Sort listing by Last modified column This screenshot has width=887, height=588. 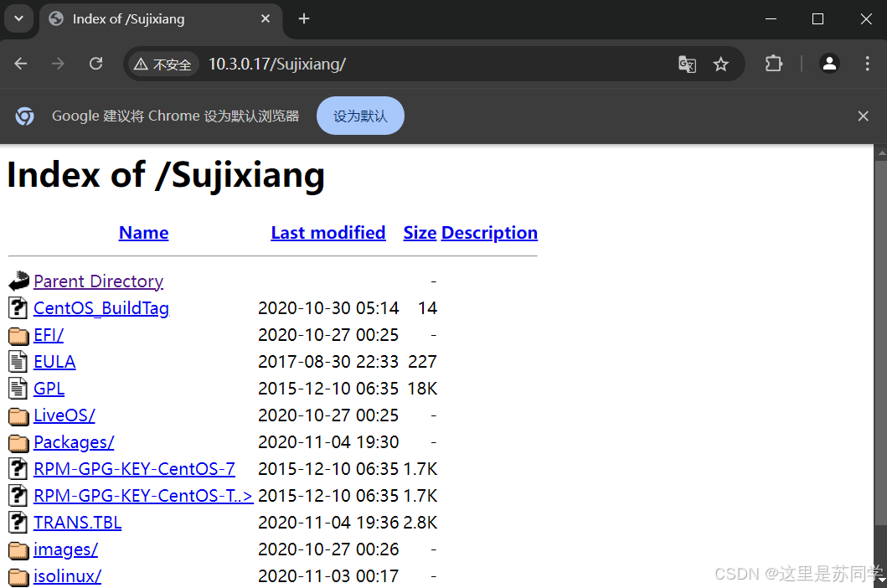point(328,233)
